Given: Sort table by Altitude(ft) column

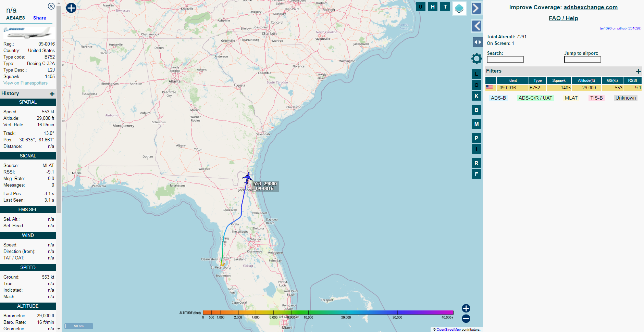Looking at the screenshot, I should (586, 80).
